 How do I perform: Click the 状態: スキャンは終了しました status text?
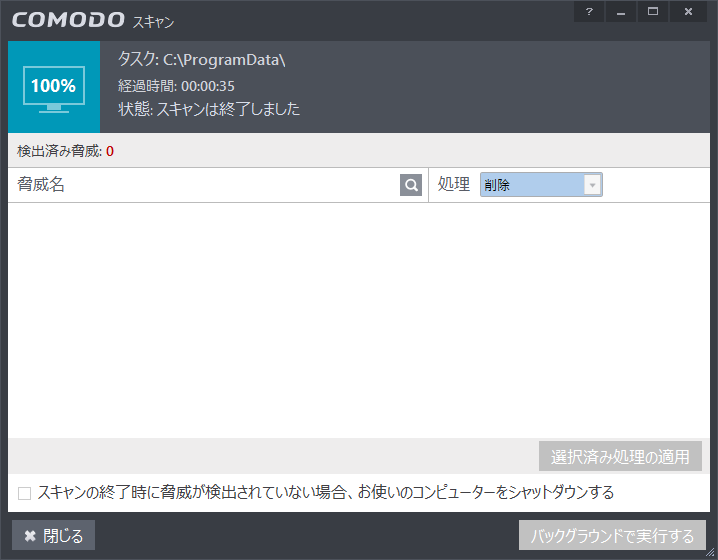point(209,109)
